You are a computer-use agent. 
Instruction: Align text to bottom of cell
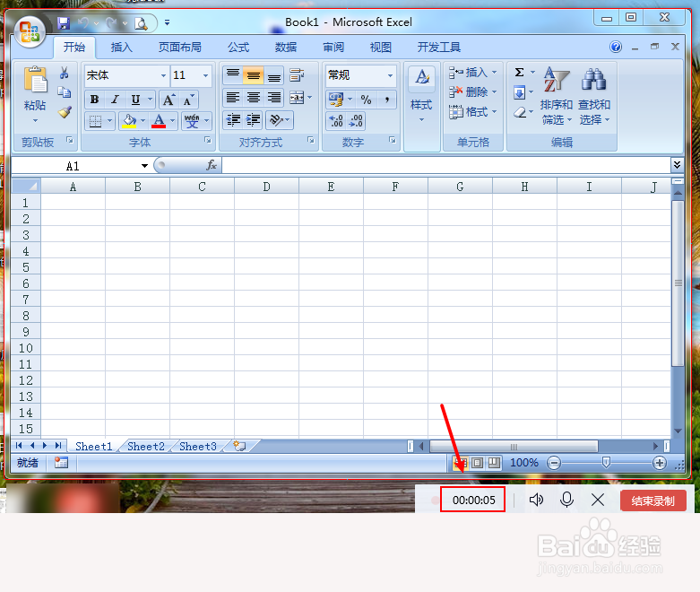point(274,75)
